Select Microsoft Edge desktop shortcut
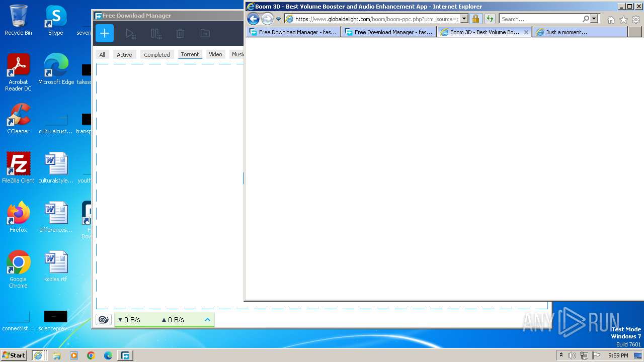The height and width of the screenshot is (362, 644). [x=56, y=69]
